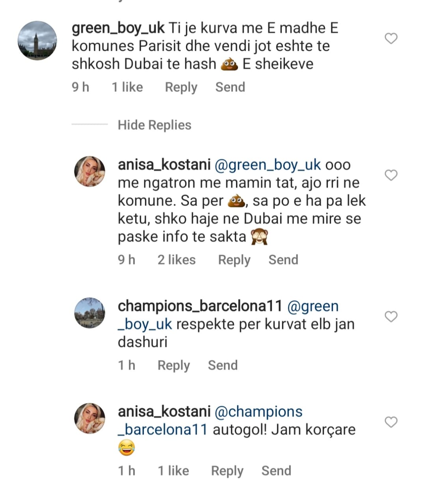The image size is (422, 504).
Task: Send champions_barcelona11's comment
Action: pos(223,365)
